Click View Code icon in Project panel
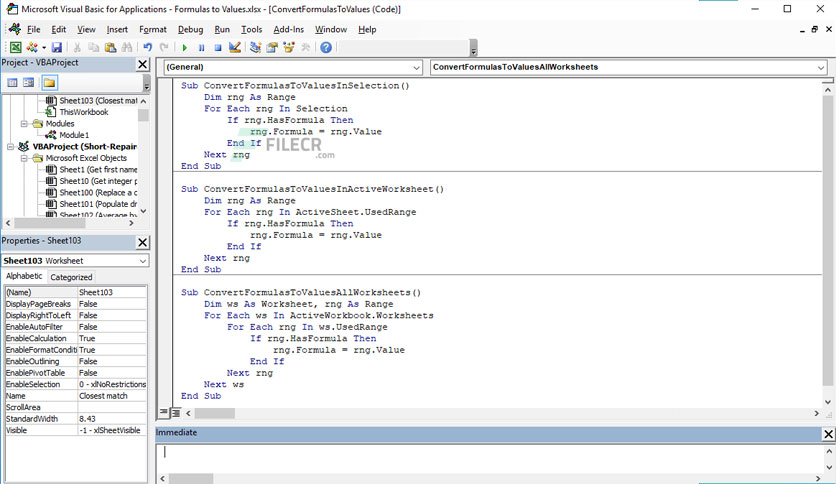Image resolution: width=836 pixels, height=484 pixels. tap(12, 83)
